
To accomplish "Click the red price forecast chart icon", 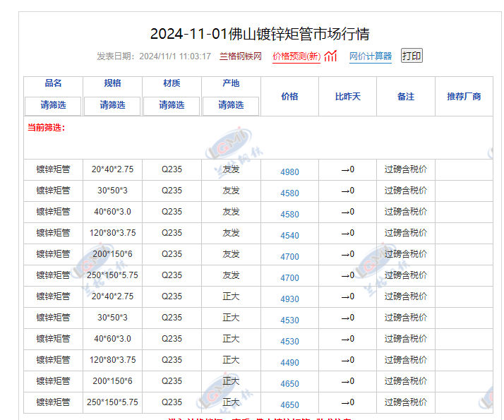I will 330,56.
